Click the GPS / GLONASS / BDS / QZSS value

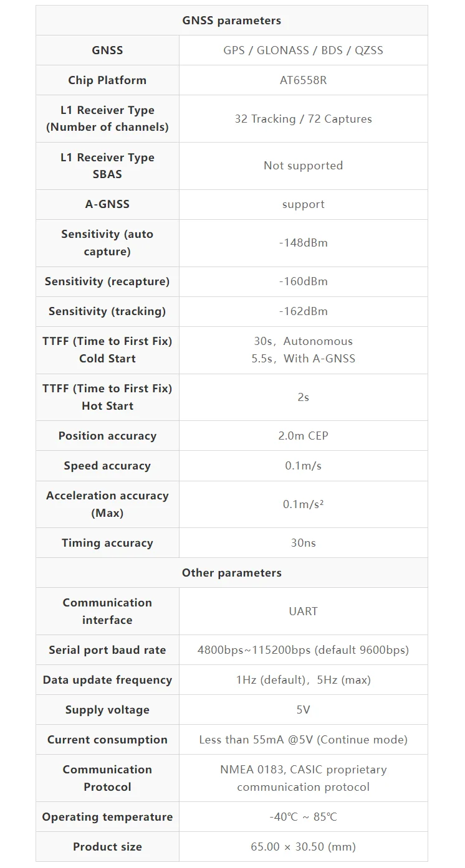click(x=303, y=50)
